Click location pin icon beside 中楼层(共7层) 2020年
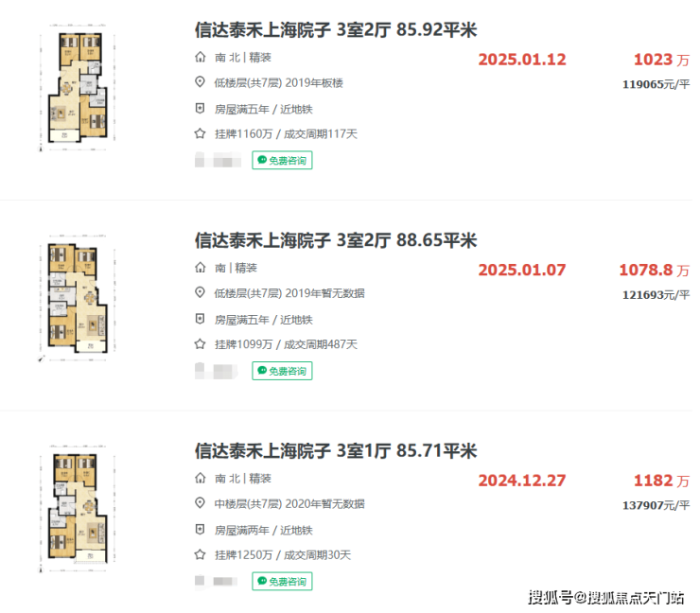Viewport: 700px width, 613px height. [x=200, y=503]
